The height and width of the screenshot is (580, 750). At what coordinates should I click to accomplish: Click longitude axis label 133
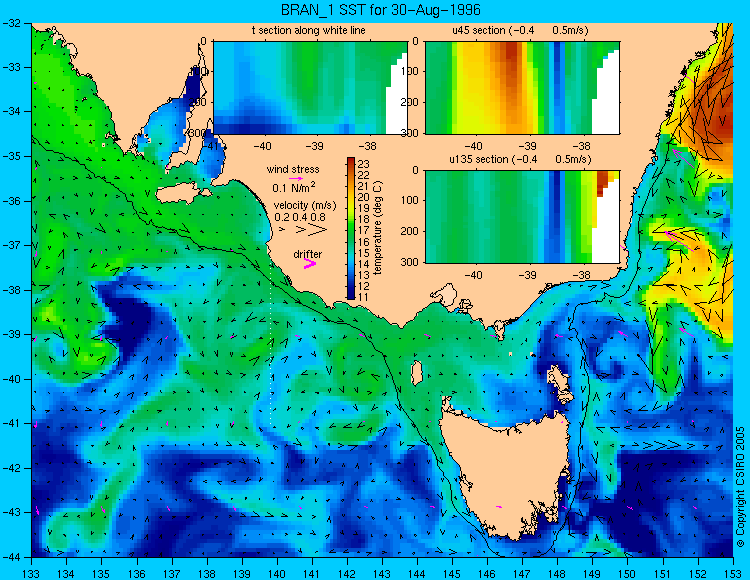click(31, 574)
